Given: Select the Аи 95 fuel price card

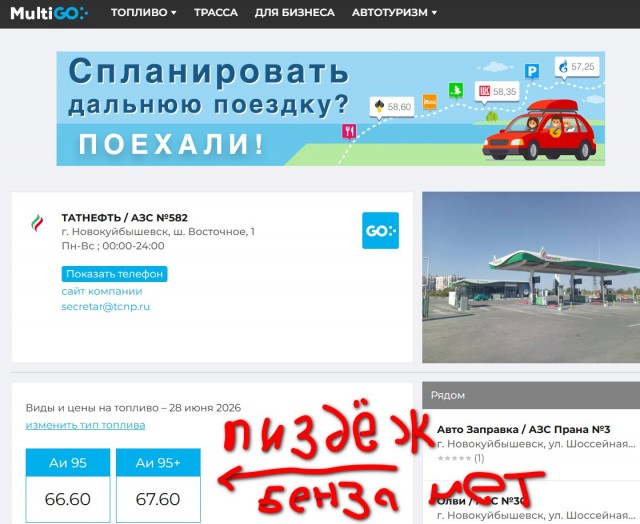Looking at the screenshot, I should click(68, 485).
